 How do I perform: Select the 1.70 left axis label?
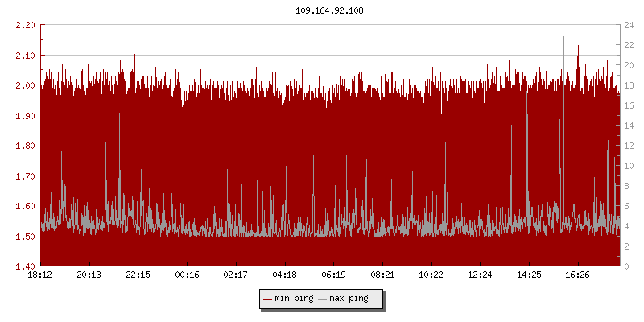[x=25, y=176]
